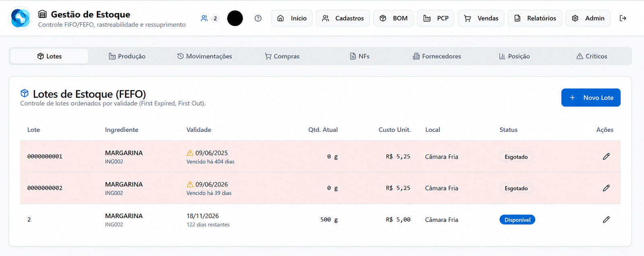Edit lot 0000000001 with pencil icon
Viewport: 644px width, 256px height.
coord(606,156)
